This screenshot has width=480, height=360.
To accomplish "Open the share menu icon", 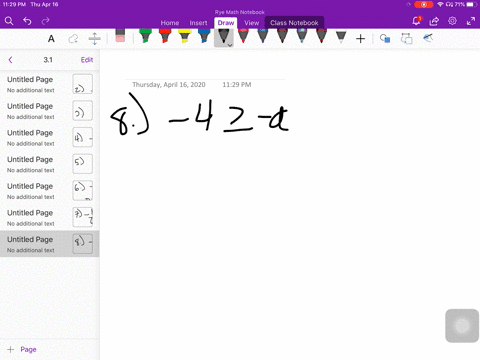I will (x=434, y=21).
